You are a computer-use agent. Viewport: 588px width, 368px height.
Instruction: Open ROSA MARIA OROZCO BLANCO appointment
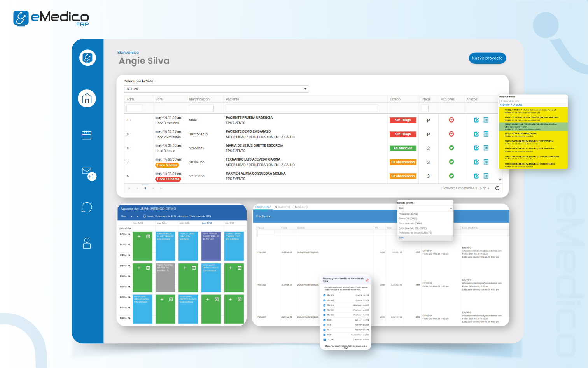point(188,309)
